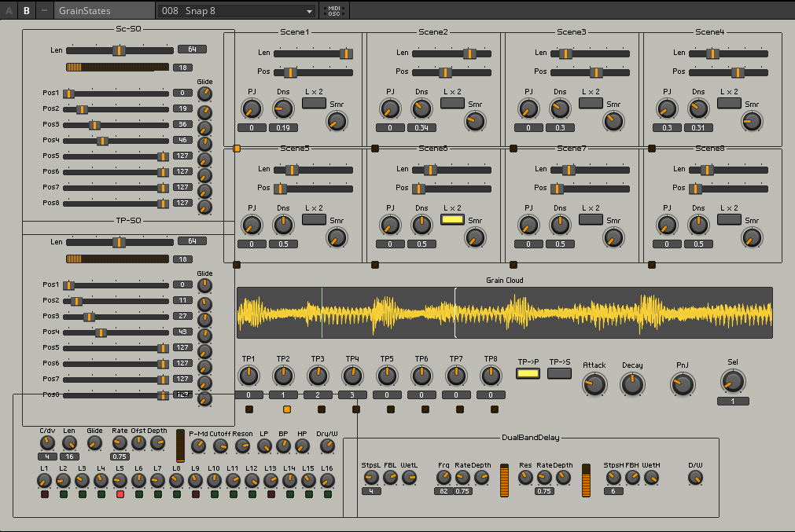Click the Scene4 Smr knob
This screenshot has height=532, width=795.
pos(752,120)
